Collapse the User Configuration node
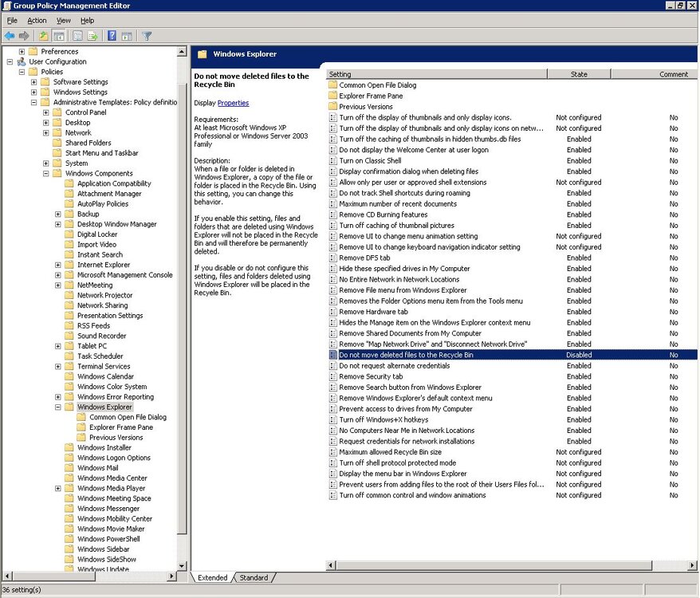This screenshot has width=700, height=598. 10,61
